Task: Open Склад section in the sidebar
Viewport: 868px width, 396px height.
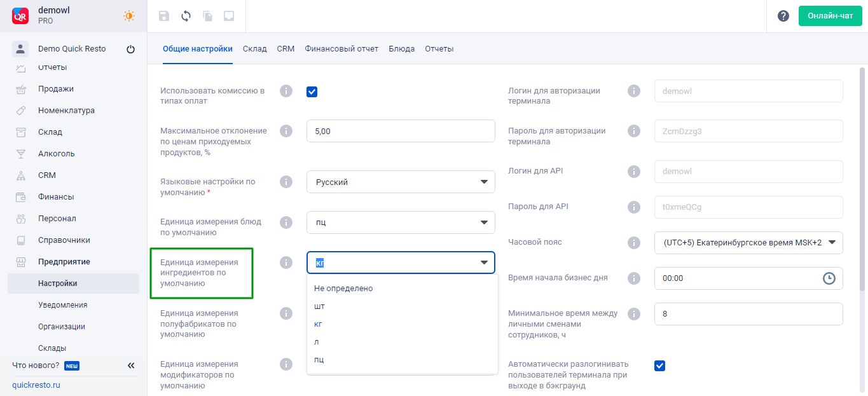Action: tap(50, 132)
